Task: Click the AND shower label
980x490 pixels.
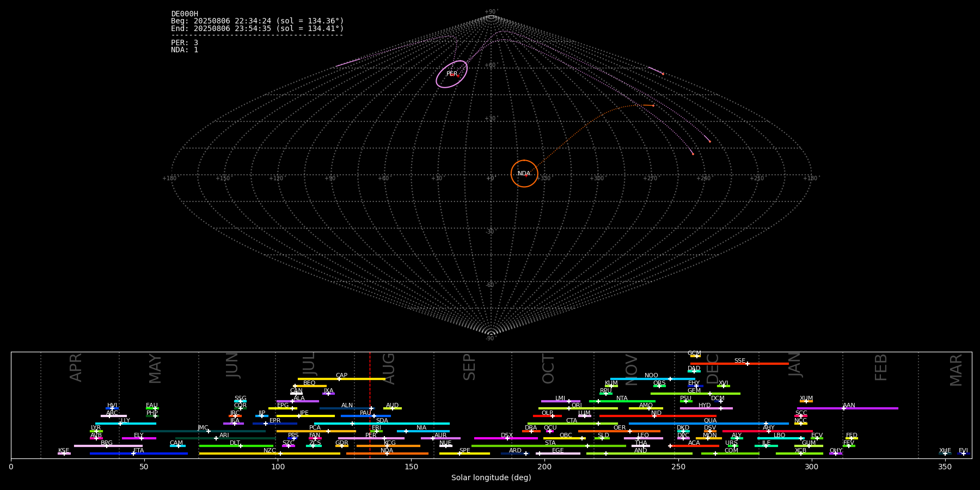Action: coord(641,451)
